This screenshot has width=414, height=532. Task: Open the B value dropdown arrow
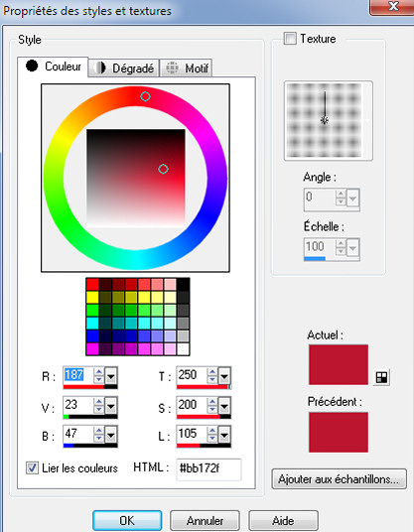[x=111, y=435]
